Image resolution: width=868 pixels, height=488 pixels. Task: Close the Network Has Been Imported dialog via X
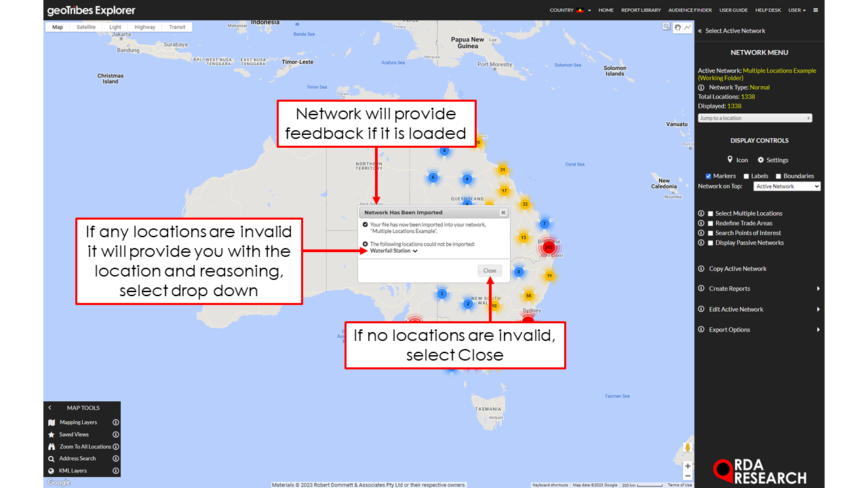(x=503, y=212)
